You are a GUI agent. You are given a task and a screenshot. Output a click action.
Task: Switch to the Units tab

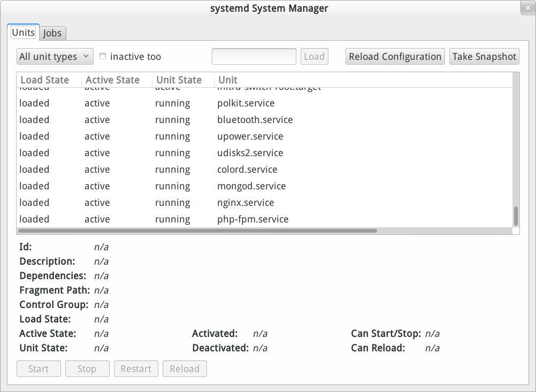(x=23, y=32)
